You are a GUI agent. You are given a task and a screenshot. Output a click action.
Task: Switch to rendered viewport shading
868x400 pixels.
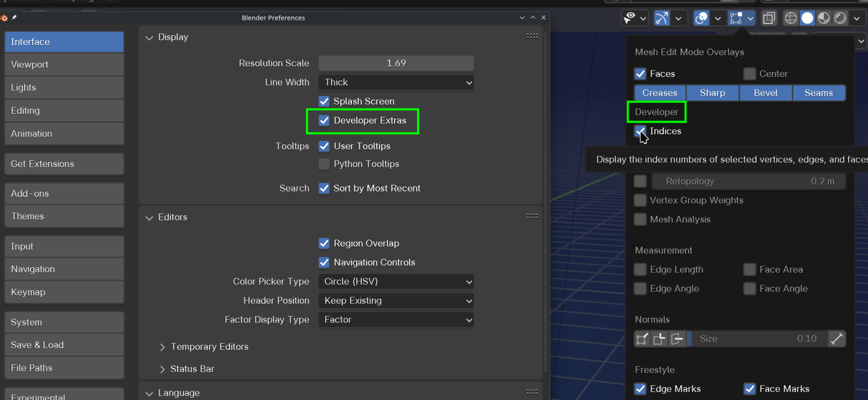tap(840, 18)
